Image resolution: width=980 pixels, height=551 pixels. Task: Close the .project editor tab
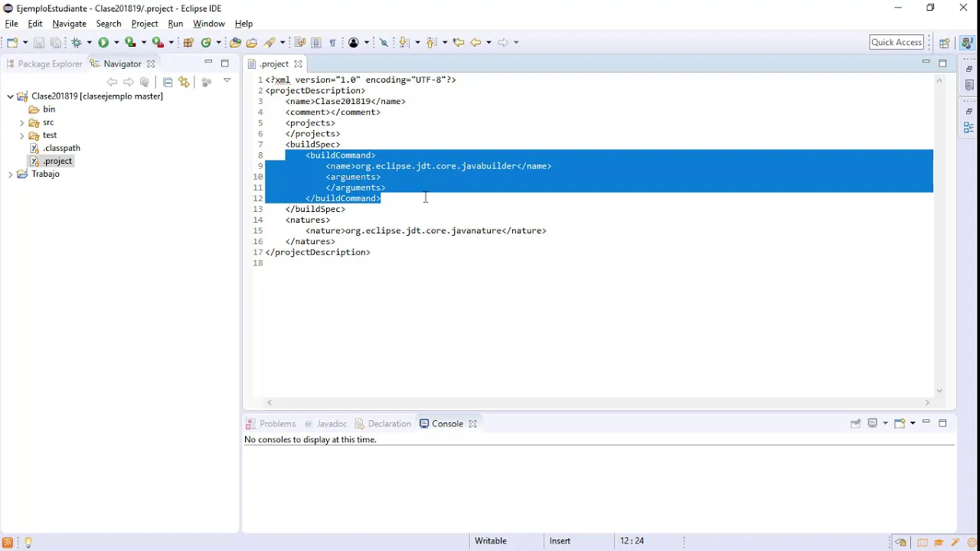coord(298,64)
